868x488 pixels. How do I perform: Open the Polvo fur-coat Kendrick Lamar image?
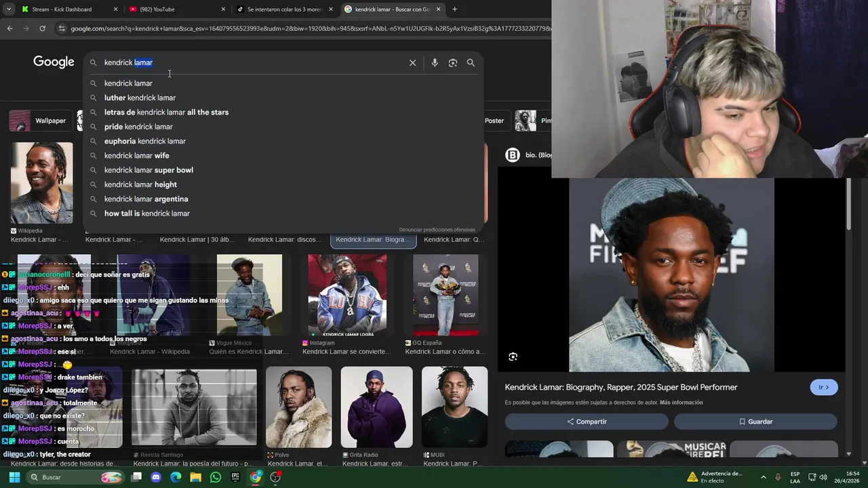coord(298,407)
